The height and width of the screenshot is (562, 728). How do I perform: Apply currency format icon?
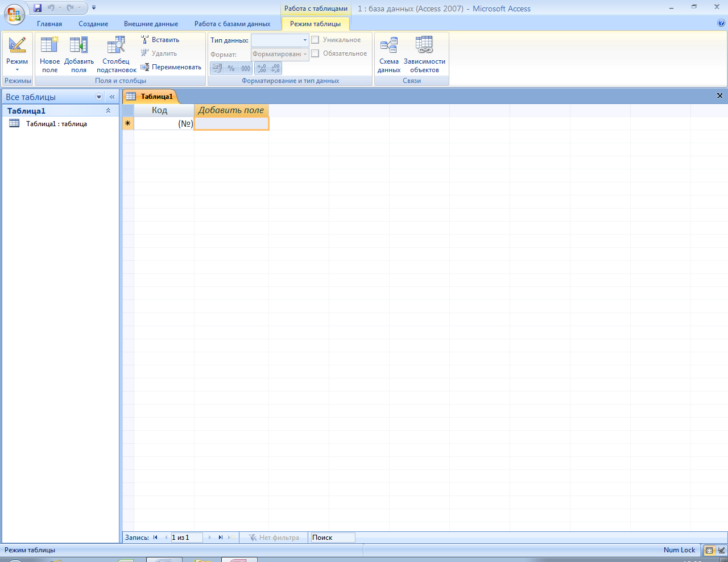(x=217, y=68)
